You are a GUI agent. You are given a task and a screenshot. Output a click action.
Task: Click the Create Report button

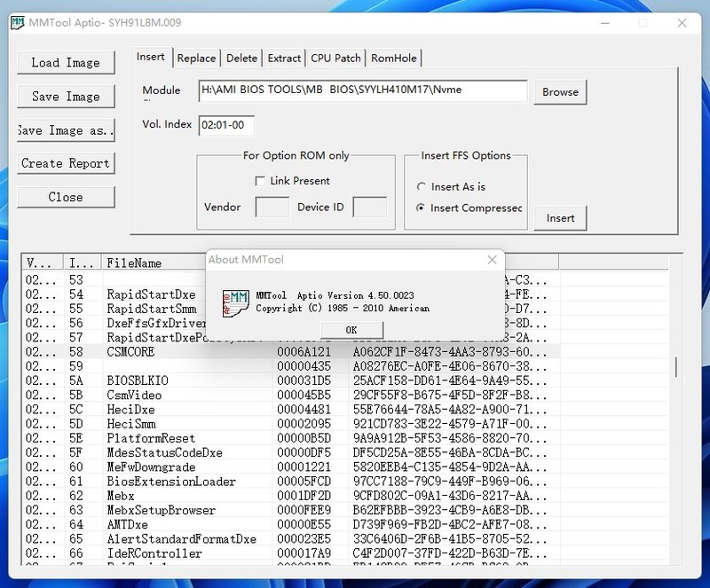tap(66, 163)
